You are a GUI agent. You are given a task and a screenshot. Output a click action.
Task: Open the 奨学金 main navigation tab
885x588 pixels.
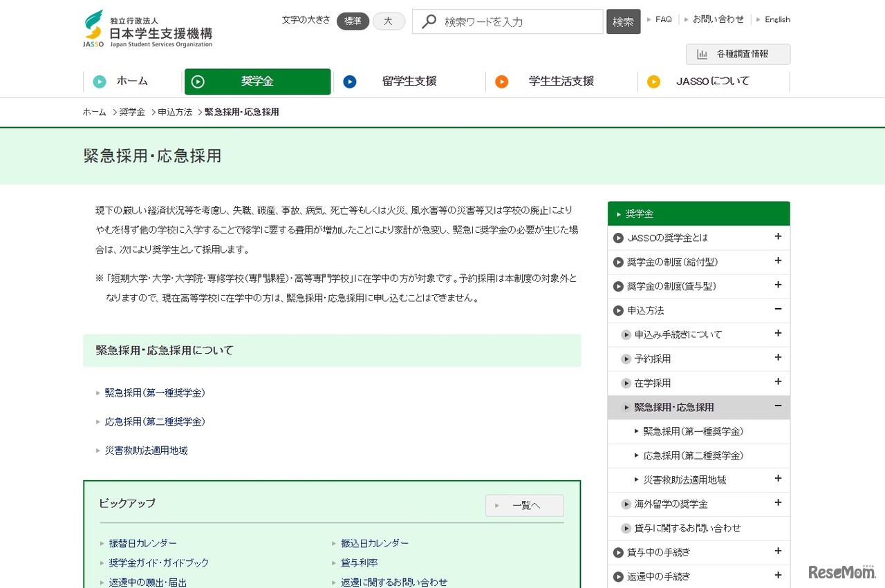coord(257,82)
